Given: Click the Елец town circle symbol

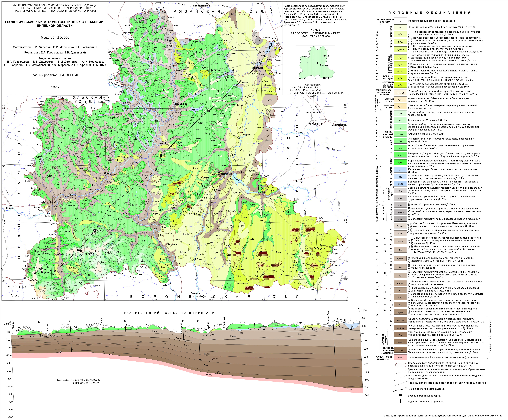Looking at the screenshot, I should 106,175.
